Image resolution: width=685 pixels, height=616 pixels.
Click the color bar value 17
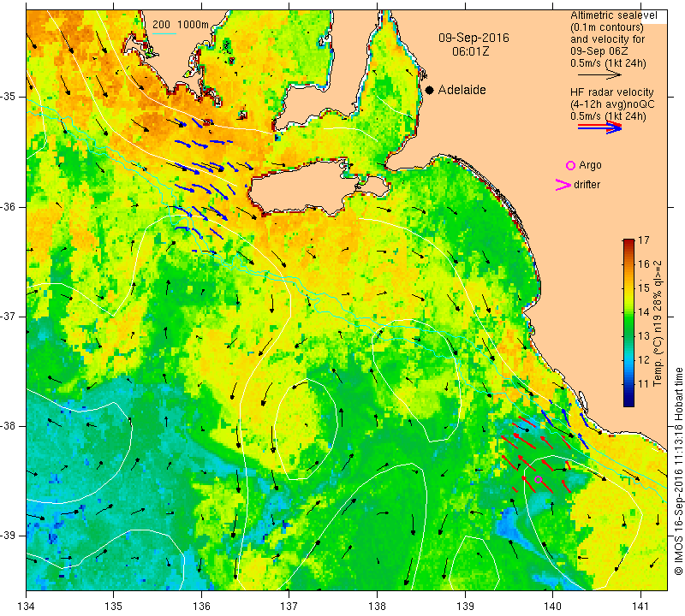[644, 240]
